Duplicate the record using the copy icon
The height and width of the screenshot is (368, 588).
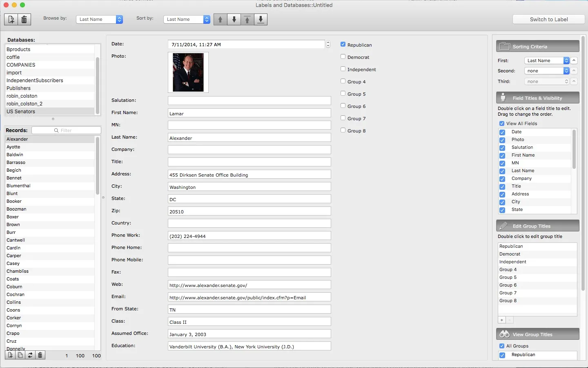[20, 355]
